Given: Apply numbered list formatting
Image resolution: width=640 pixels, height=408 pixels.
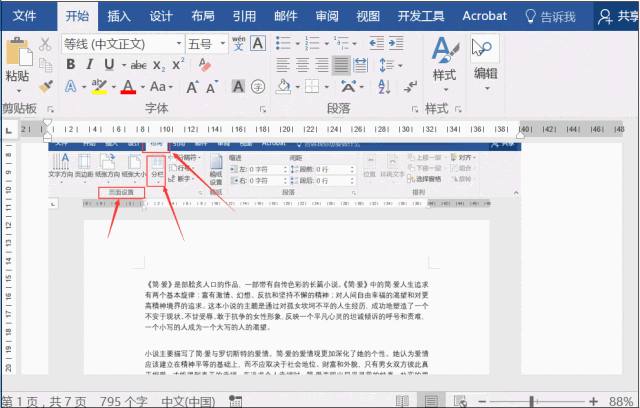Looking at the screenshot, I should click(x=313, y=43).
